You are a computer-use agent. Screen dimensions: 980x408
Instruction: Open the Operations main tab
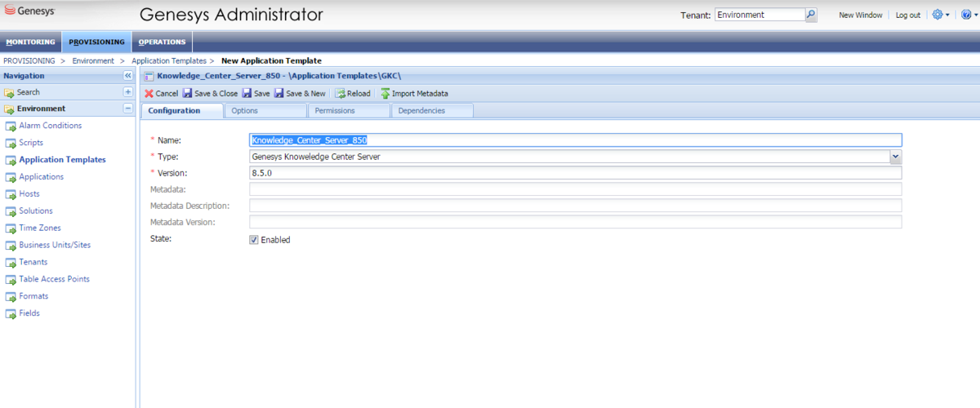[162, 42]
